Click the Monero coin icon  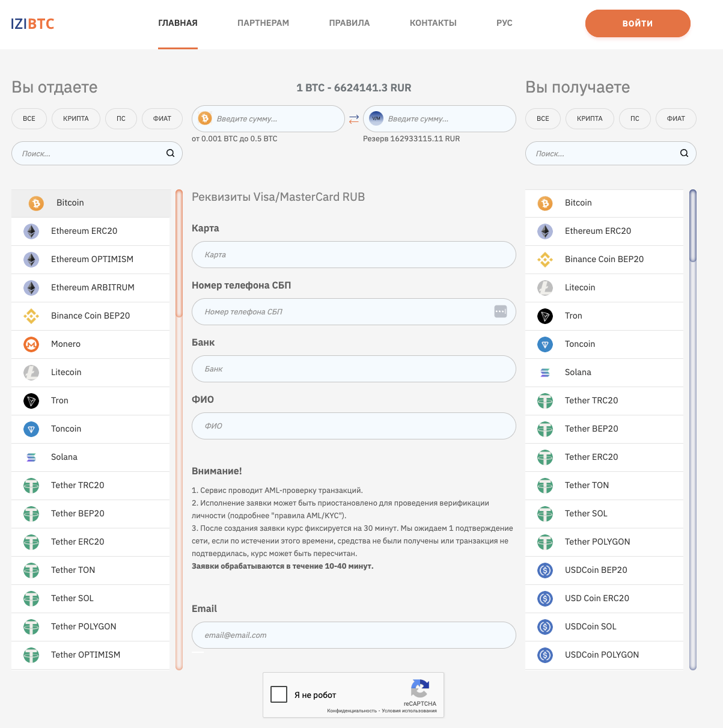click(31, 344)
